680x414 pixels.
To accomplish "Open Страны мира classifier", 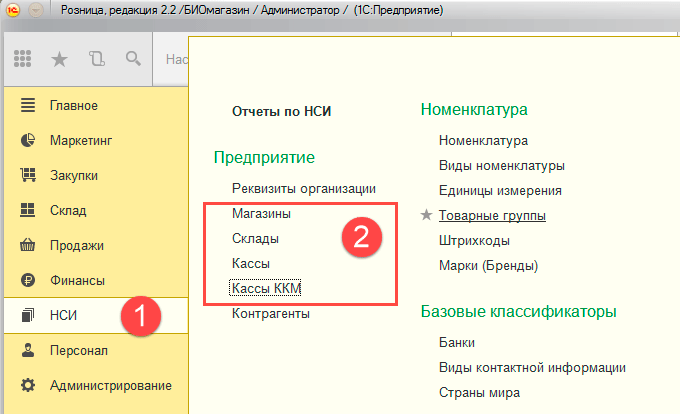I will tap(479, 393).
